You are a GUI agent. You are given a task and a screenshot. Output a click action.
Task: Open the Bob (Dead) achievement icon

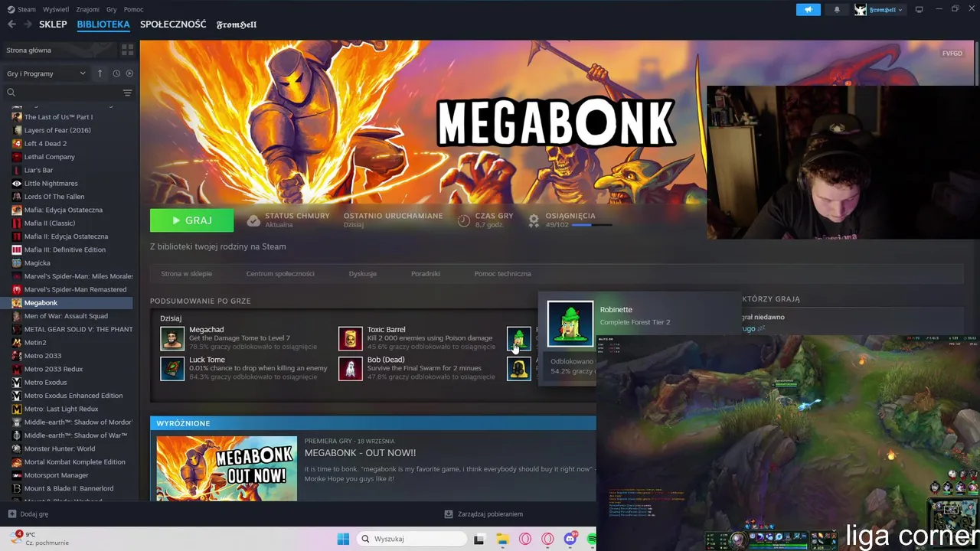[x=351, y=368]
